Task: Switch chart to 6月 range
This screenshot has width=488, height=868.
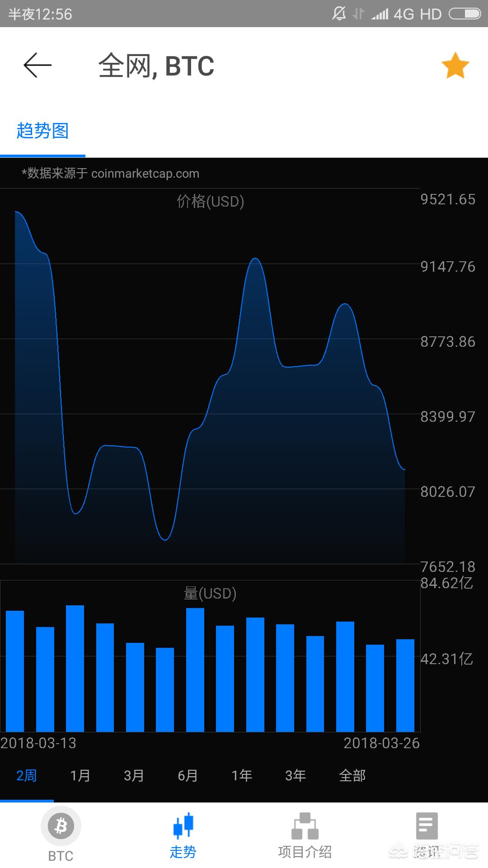Action: (x=188, y=776)
